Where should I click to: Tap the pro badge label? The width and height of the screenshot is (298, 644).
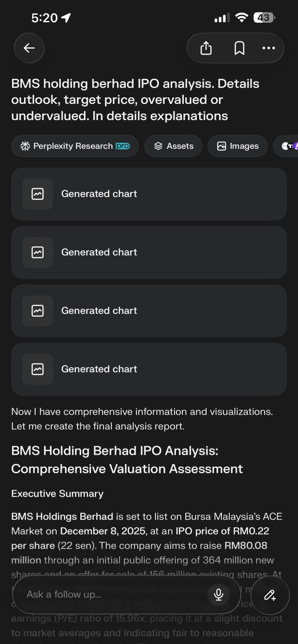123,146
